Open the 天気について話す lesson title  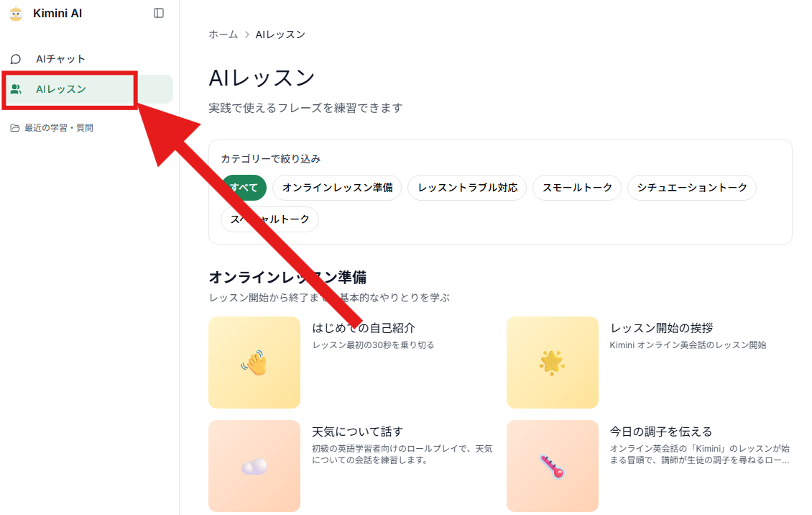357,432
